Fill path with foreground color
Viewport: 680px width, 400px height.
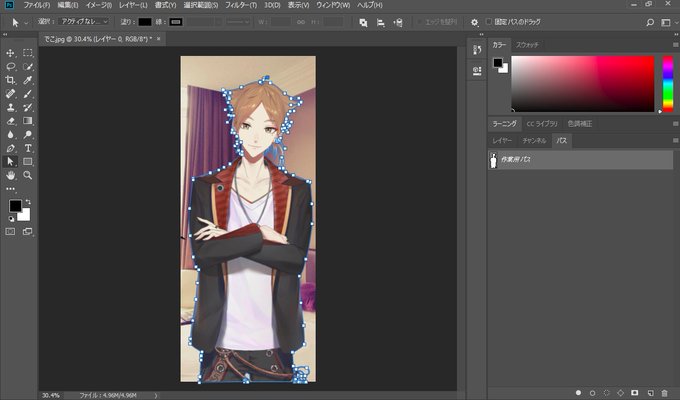578,393
